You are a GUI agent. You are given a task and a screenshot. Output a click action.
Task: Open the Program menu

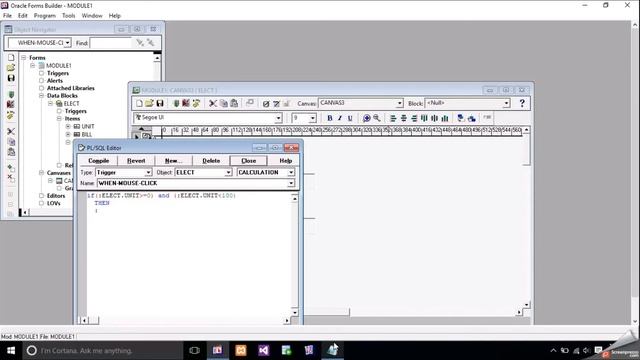point(44,16)
